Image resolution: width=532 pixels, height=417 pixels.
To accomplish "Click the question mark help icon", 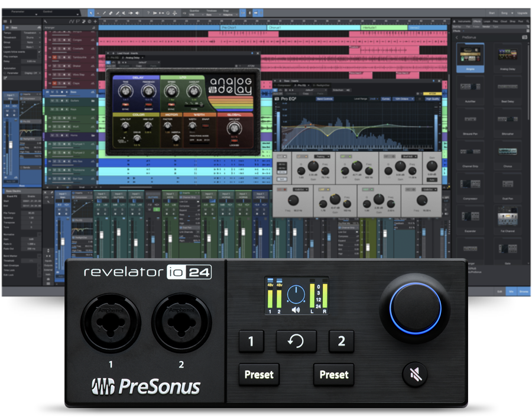I will (148, 13).
